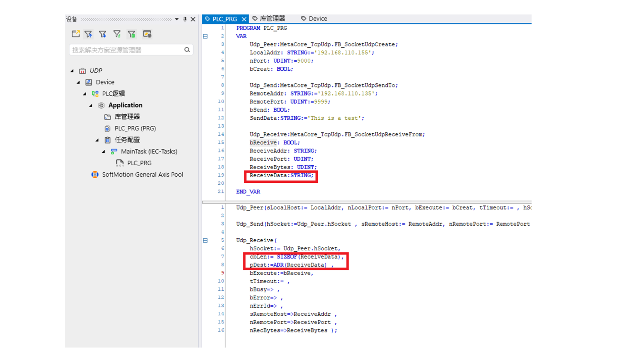Select PLC_PRG (PRG) in the tree
The image size is (644, 362).
[x=135, y=128]
